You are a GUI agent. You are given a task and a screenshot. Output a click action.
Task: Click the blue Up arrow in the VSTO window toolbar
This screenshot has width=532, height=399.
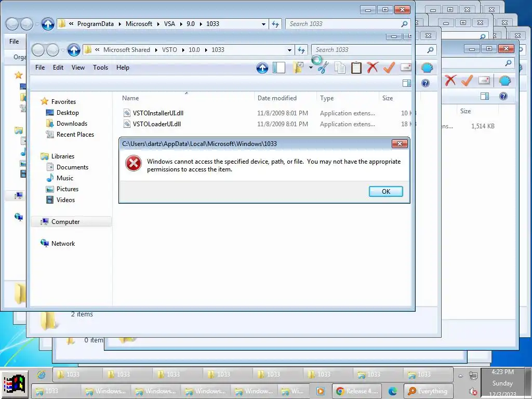262,68
